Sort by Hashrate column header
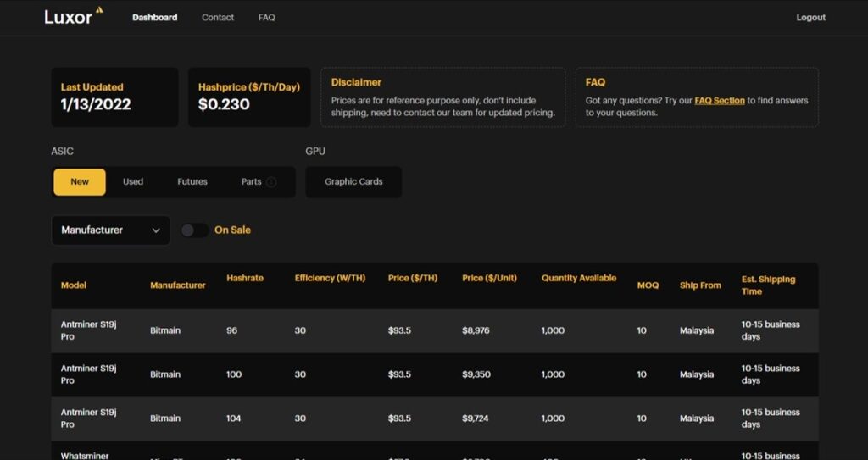868x460 pixels. (245, 279)
